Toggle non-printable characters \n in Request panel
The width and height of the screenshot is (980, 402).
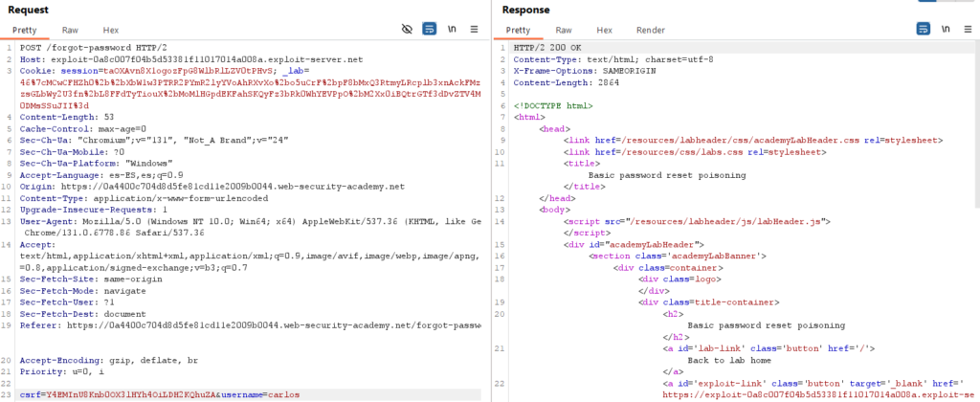452,29
